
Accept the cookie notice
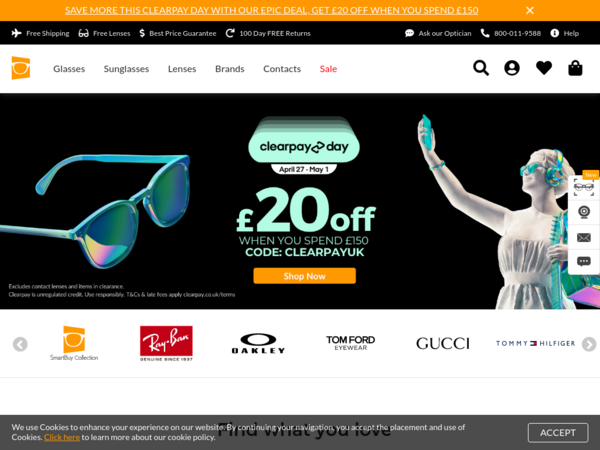(x=558, y=433)
